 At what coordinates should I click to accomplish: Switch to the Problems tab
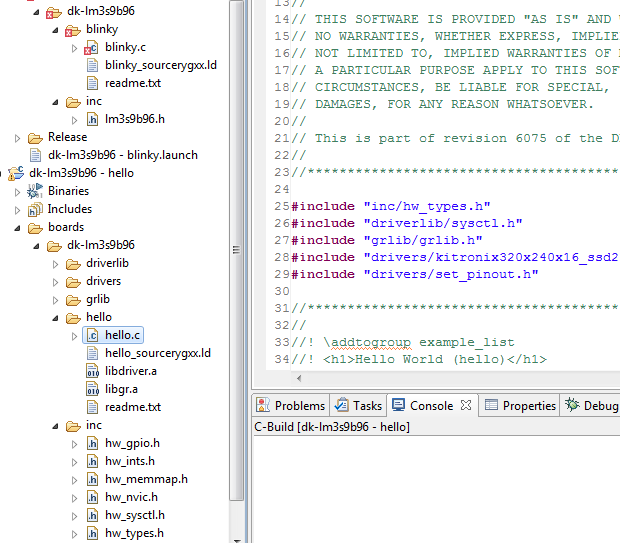pos(291,405)
